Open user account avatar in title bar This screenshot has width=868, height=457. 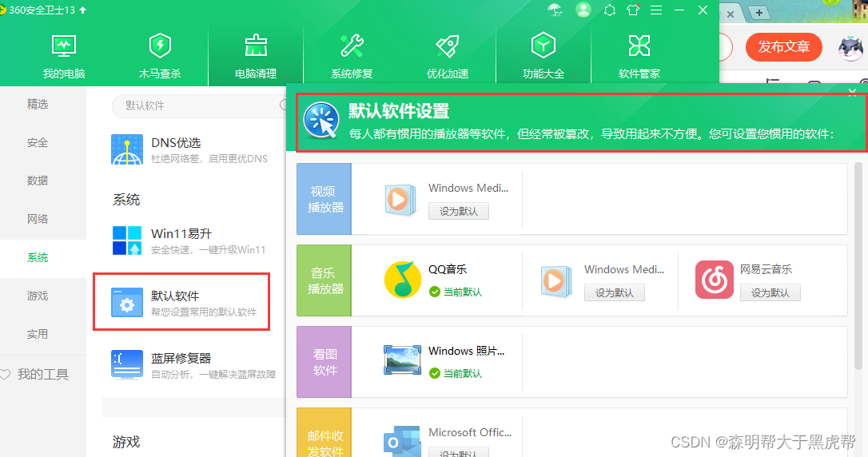click(583, 10)
